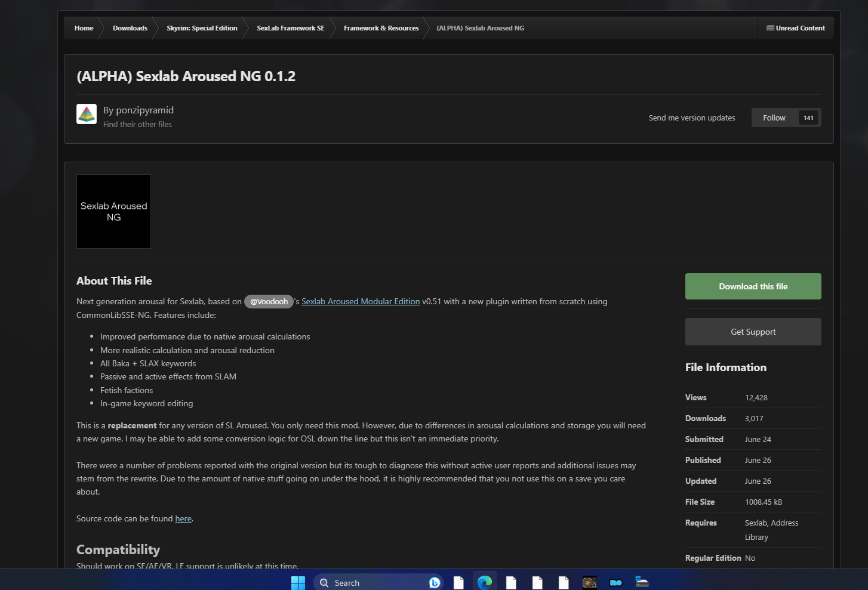Viewport: 868px width, 590px height.
Task: Switch to Microsoft Edge in the taskbar
Action: click(x=485, y=583)
